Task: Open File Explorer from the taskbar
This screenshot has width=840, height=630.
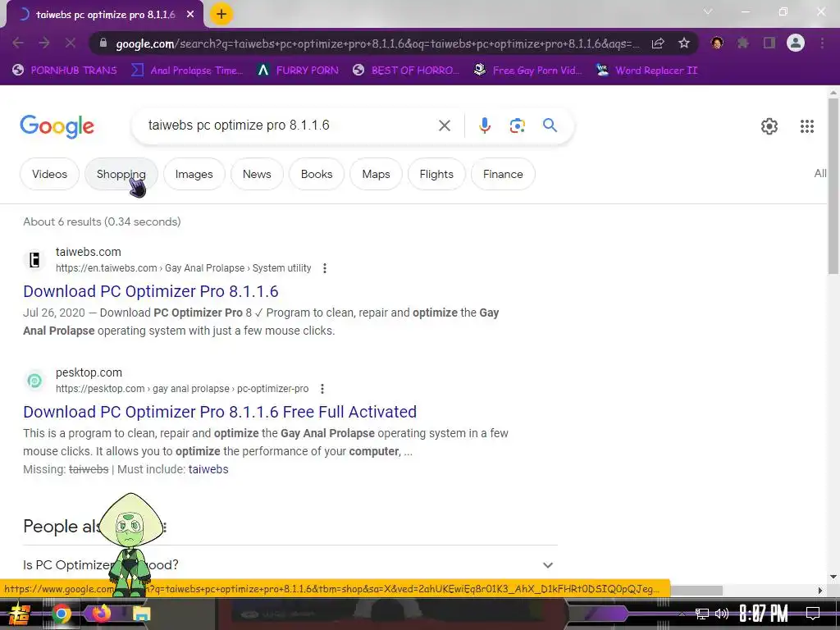Action: point(141,614)
